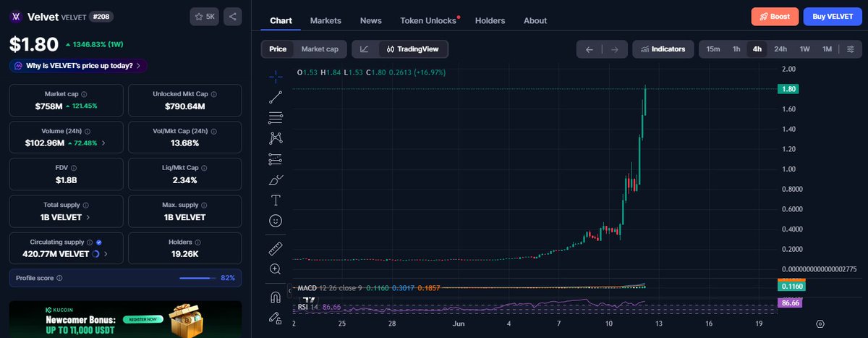Image resolution: width=868 pixels, height=338 pixels.
Task: Click the verified circulating supply badge
Action: [x=99, y=242]
